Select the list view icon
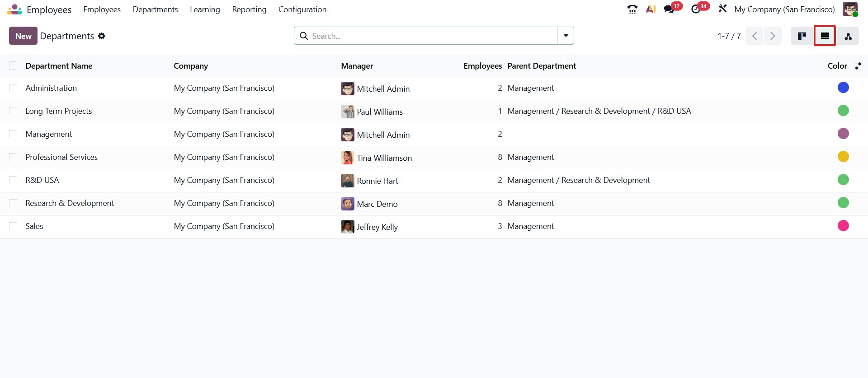 click(825, 36)
